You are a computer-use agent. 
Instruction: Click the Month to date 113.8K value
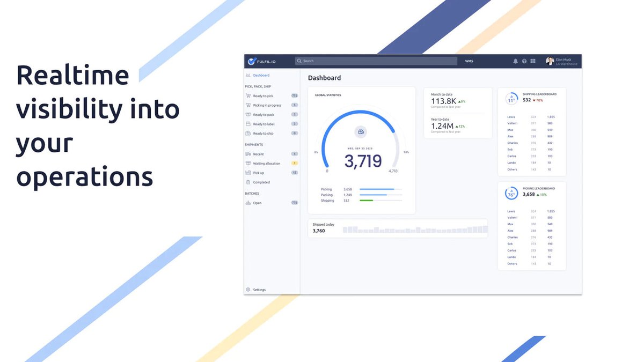point(443,101)
